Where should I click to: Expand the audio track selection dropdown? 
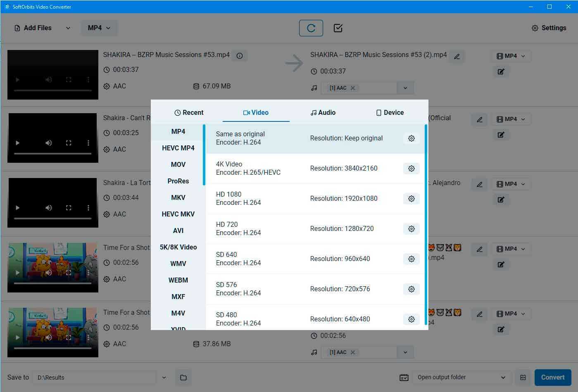405,88
